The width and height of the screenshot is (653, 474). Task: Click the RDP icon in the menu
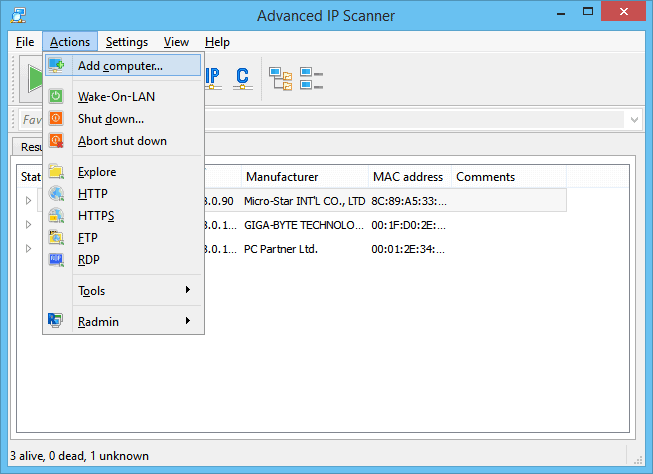point(56,259)
